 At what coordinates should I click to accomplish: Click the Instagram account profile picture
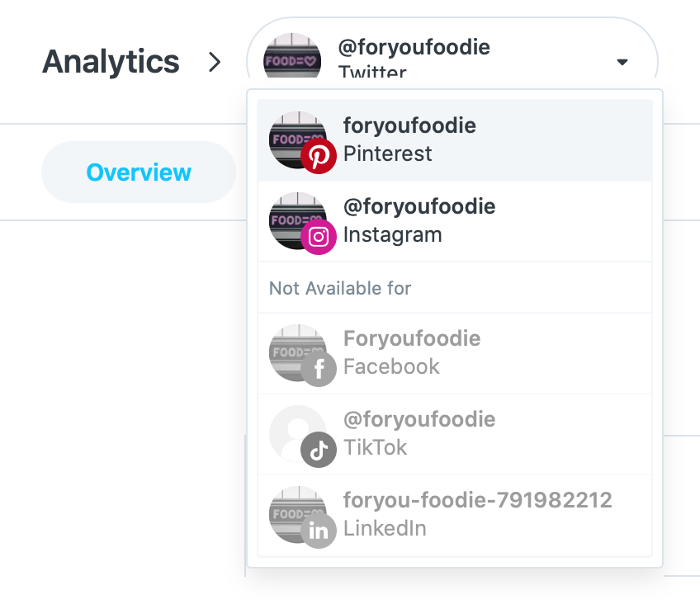[298, 221]
